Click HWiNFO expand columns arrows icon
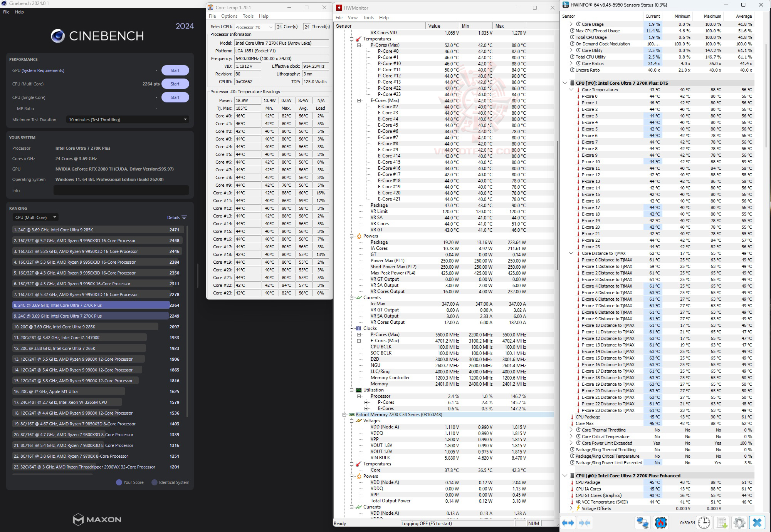The height and width of the screenshot is (532, 771). tap(568, 523)
